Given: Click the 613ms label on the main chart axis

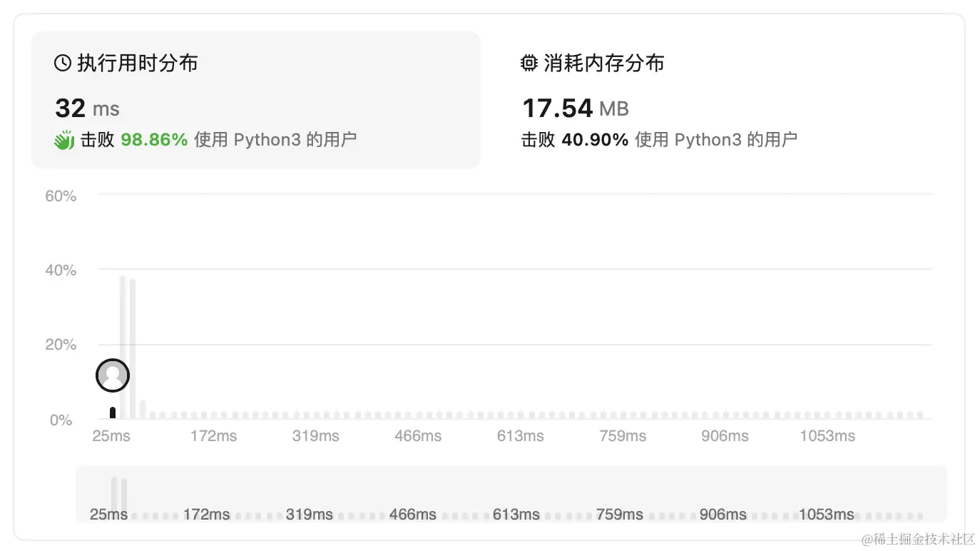Looking at the screenshot, I should 520,436.
